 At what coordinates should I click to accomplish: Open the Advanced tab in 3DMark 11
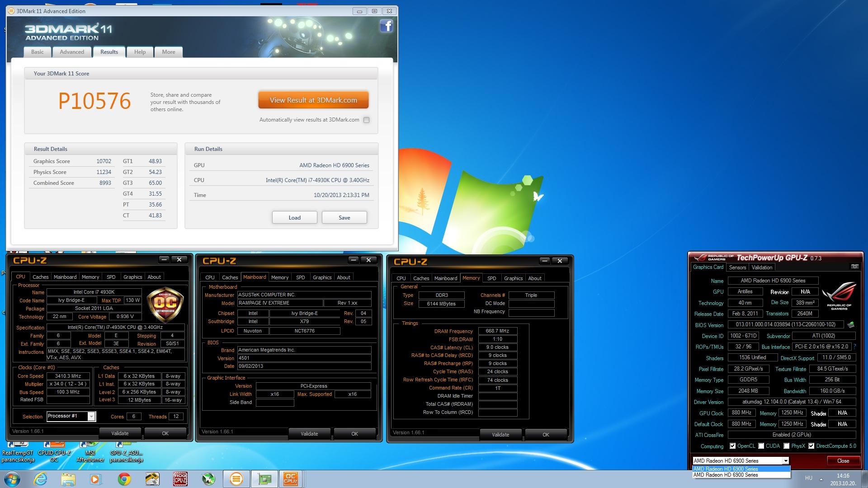pos(72,52)
